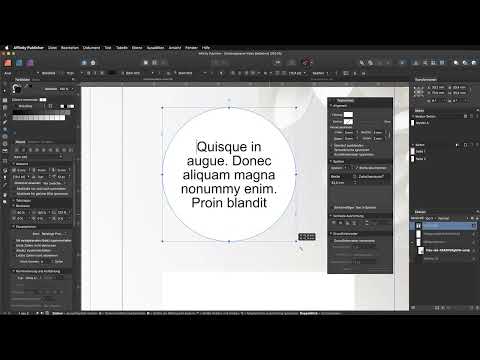480x360 pixels.
Task: Open the Ebene menu
Action: pos(137,48)
